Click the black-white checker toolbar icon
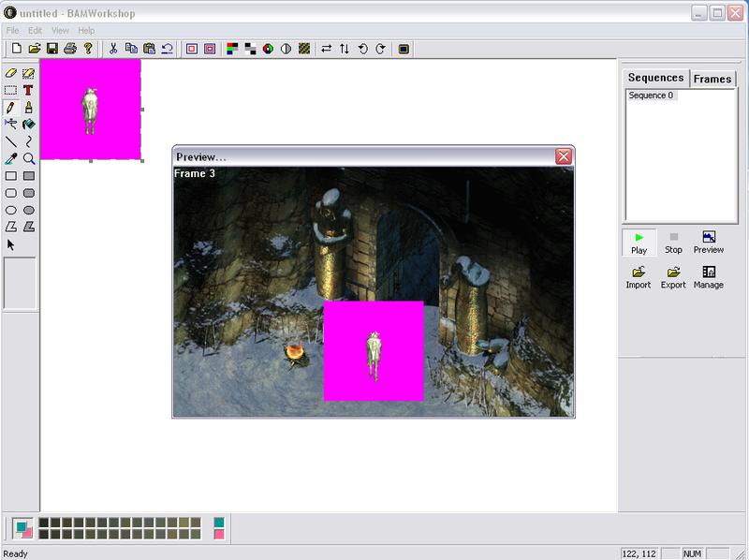749x560 pixels. click(x=250, y=49)
